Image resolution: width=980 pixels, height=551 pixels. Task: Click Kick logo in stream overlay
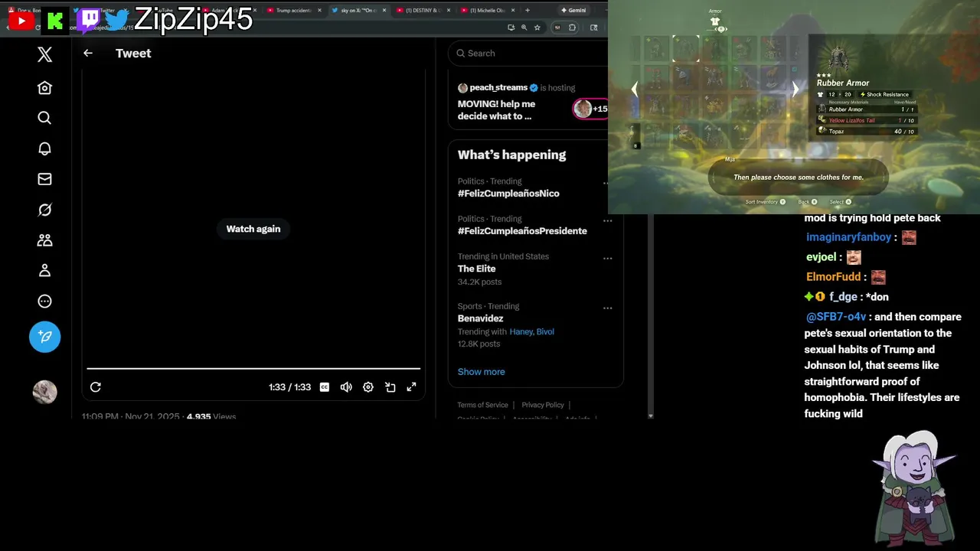click(x=55, y=21)
